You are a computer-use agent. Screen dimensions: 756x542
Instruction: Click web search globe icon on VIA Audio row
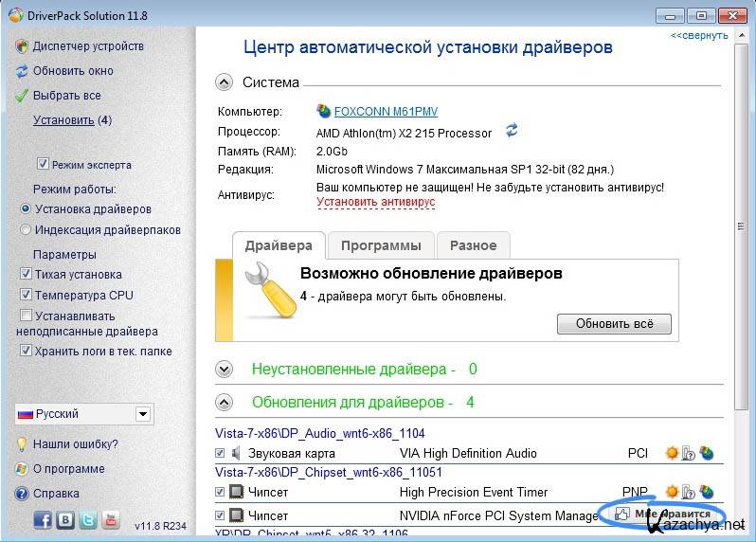point(706,453)
